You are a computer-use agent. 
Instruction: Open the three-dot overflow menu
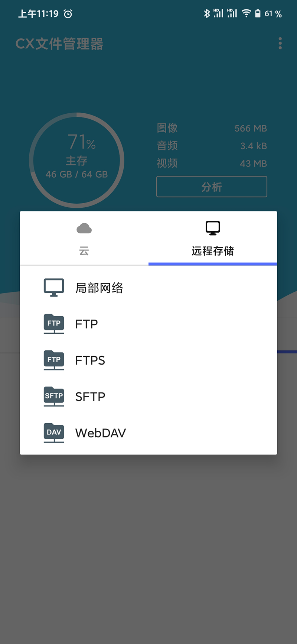[280, 43]
